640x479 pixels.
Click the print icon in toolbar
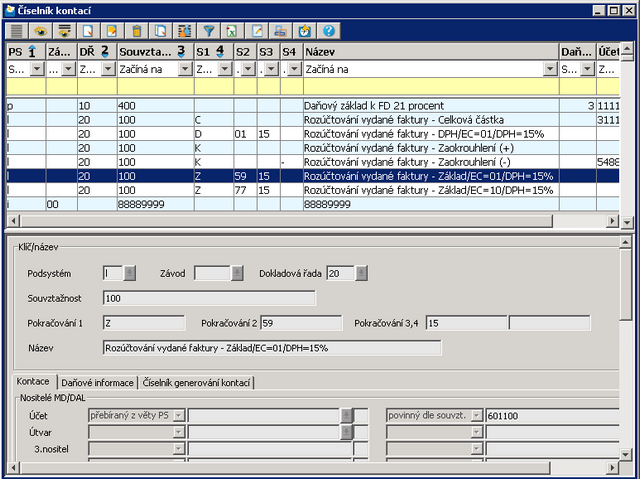pyautogui.click(x=281, y=31)
